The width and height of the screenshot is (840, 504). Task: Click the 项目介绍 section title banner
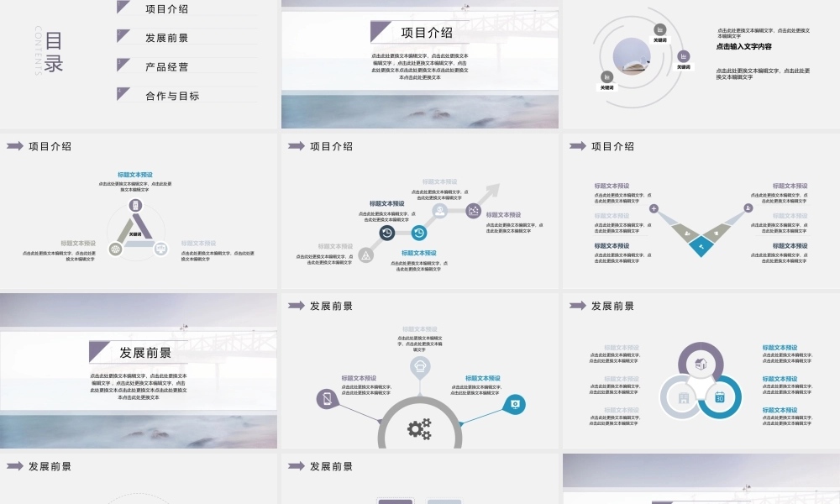[427, 33]
